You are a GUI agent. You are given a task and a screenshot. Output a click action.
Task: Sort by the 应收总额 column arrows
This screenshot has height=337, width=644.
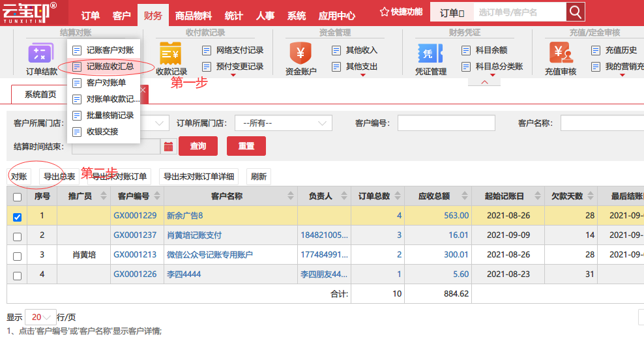point(465,196)
